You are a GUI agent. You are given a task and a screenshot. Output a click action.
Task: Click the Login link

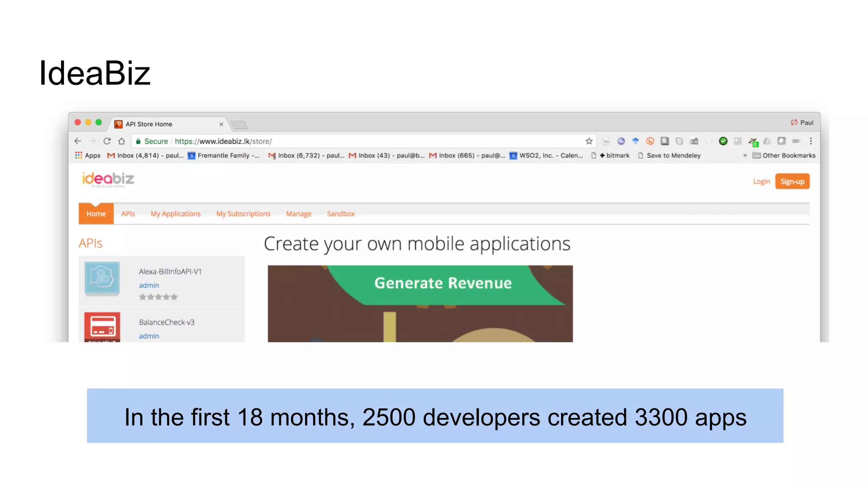coord(761,182)
